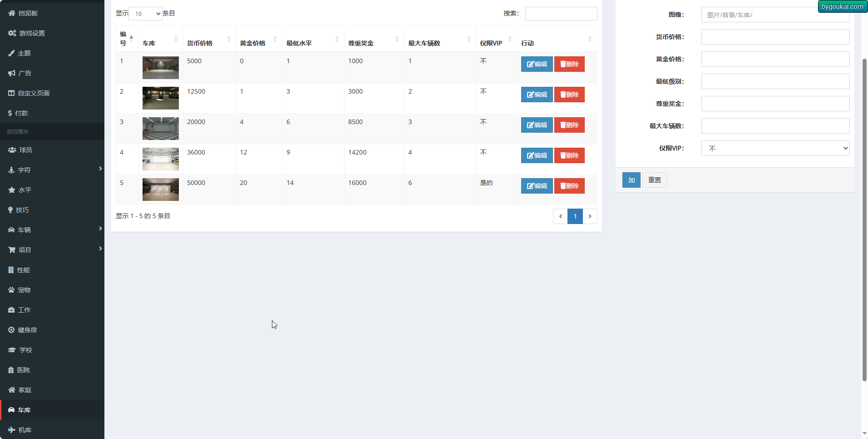Click the thumbnail image of garage 3
The width and height of the screenshot is (868, 439).
tap(161, 129)
